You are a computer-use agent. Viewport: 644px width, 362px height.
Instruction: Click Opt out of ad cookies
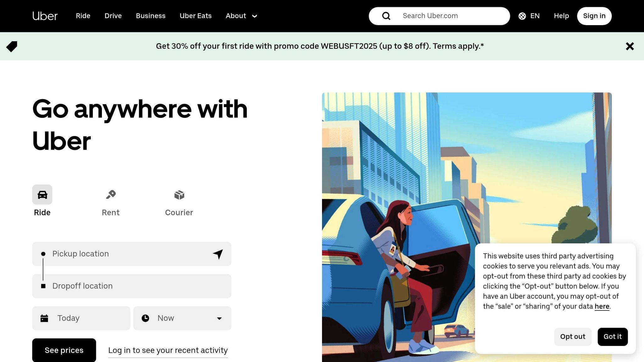click(573, 337)
